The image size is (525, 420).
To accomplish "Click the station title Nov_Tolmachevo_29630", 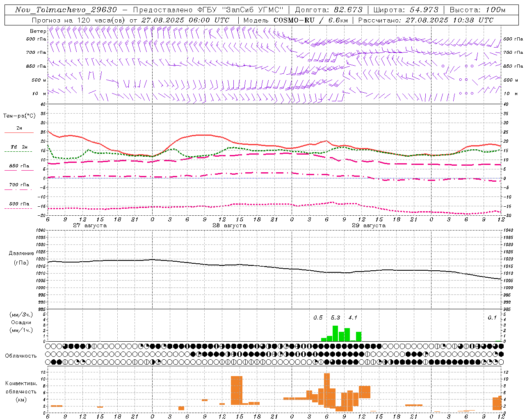I will tap(66, 10).
